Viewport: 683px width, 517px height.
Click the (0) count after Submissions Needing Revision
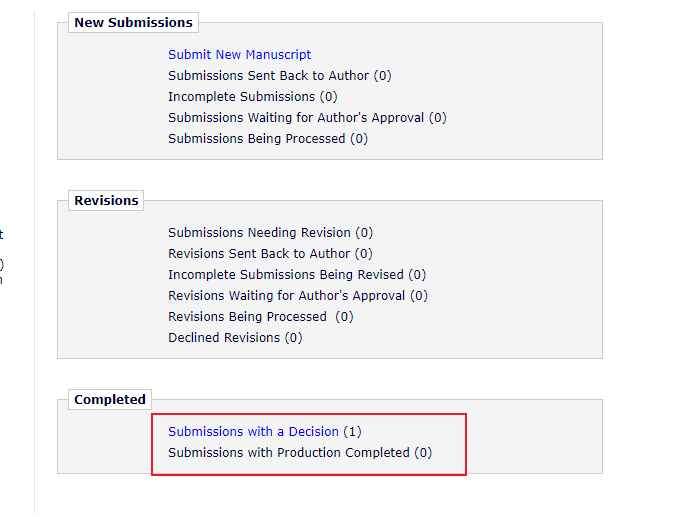[x=364, y=233]
